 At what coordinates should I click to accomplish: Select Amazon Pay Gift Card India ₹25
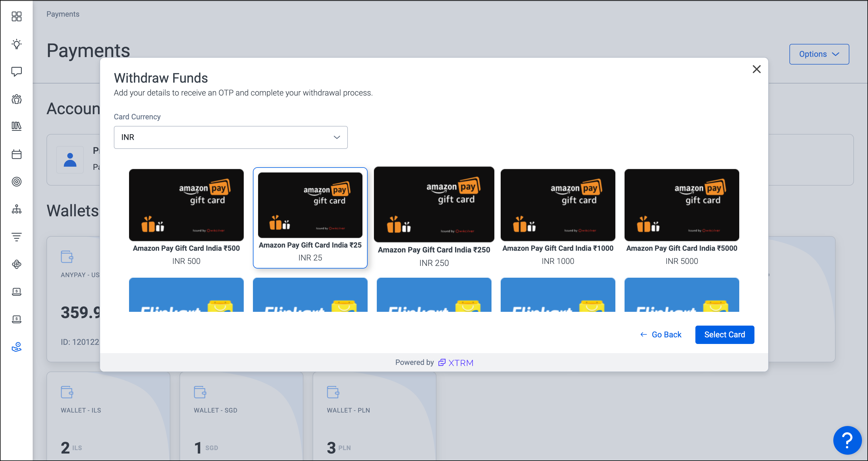click(310, 218)
